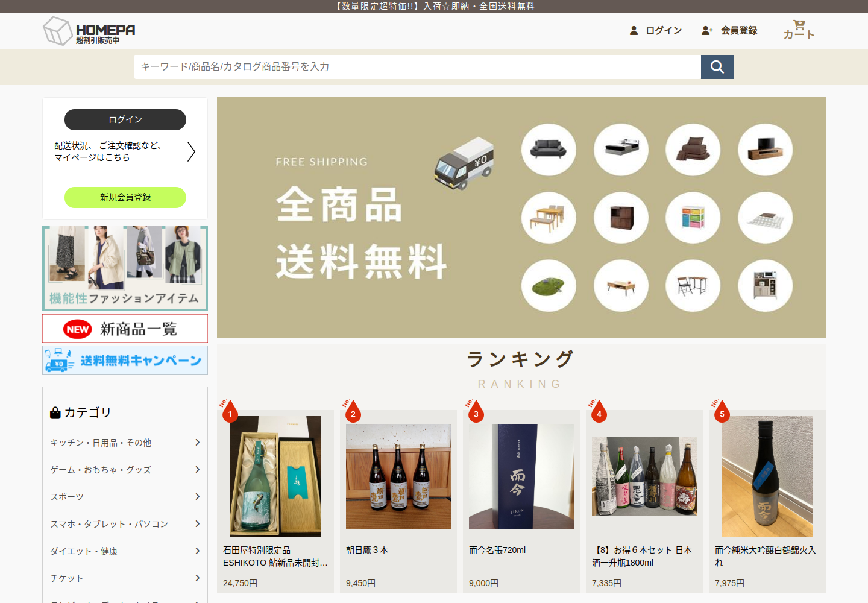Screen dimensions: 868x603
Task: Expand ゲーム・おもちゃ・グッズ category
Action: (125, 470)
